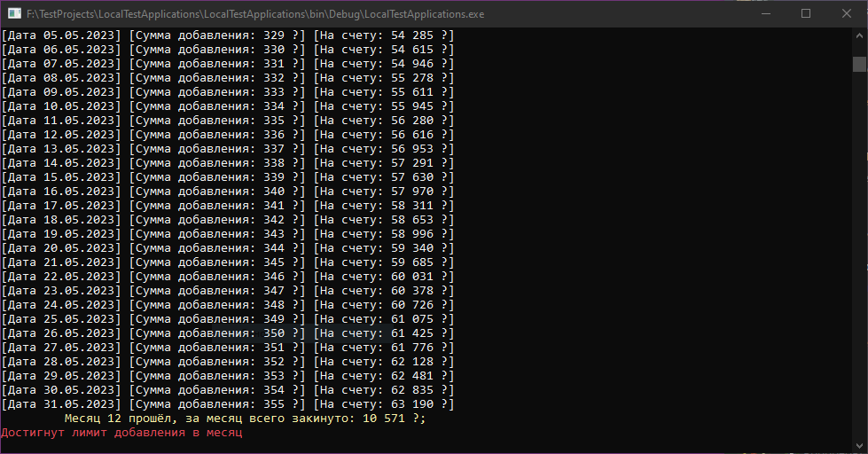Click the line dated 28.05.2023
868x454 pixels.
(228, 362)
